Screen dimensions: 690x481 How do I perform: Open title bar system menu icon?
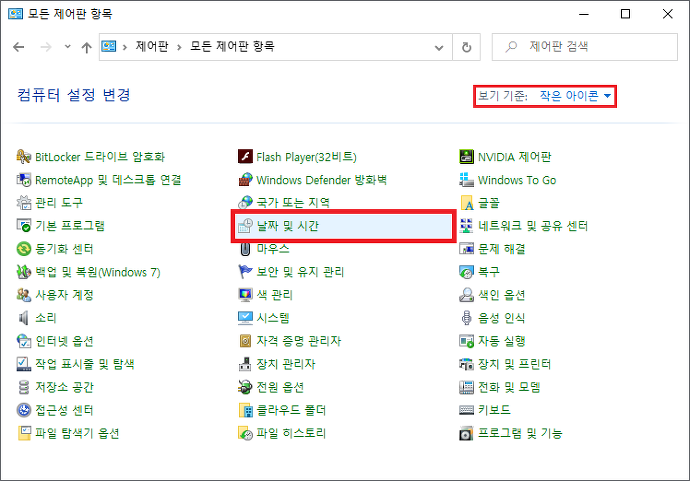pos(15,14)
